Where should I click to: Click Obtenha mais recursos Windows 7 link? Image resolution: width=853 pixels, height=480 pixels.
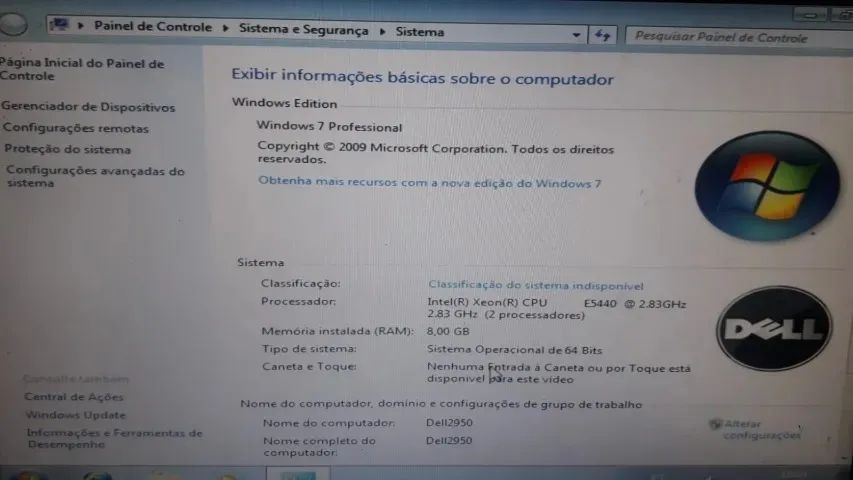tap(429, 182)
